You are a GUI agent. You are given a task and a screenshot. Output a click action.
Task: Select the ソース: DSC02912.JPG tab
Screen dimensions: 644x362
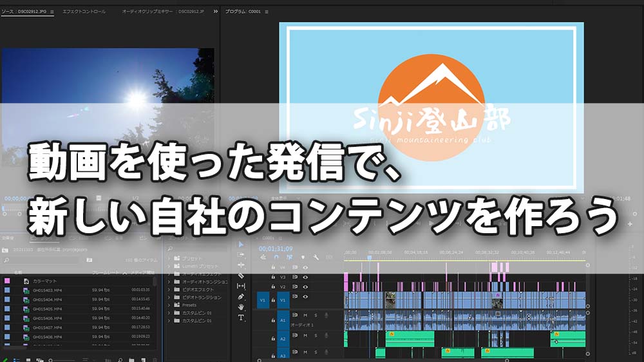[24, 12]
